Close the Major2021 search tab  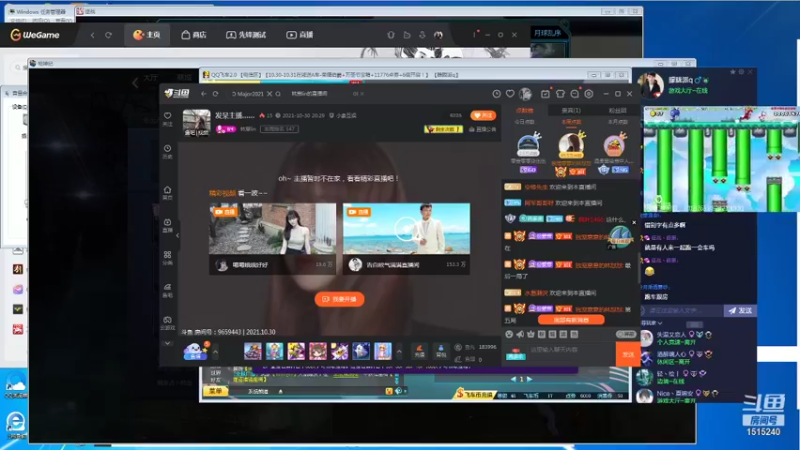(269, 94)
